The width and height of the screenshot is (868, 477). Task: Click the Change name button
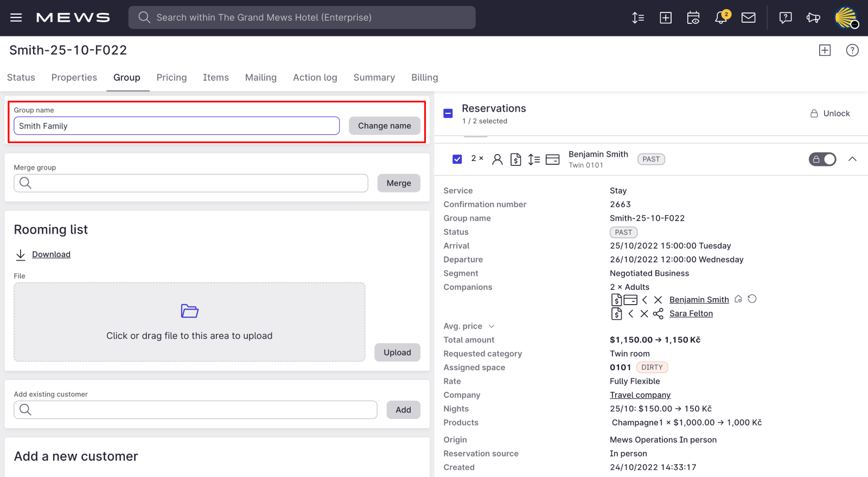coord(384,126)
